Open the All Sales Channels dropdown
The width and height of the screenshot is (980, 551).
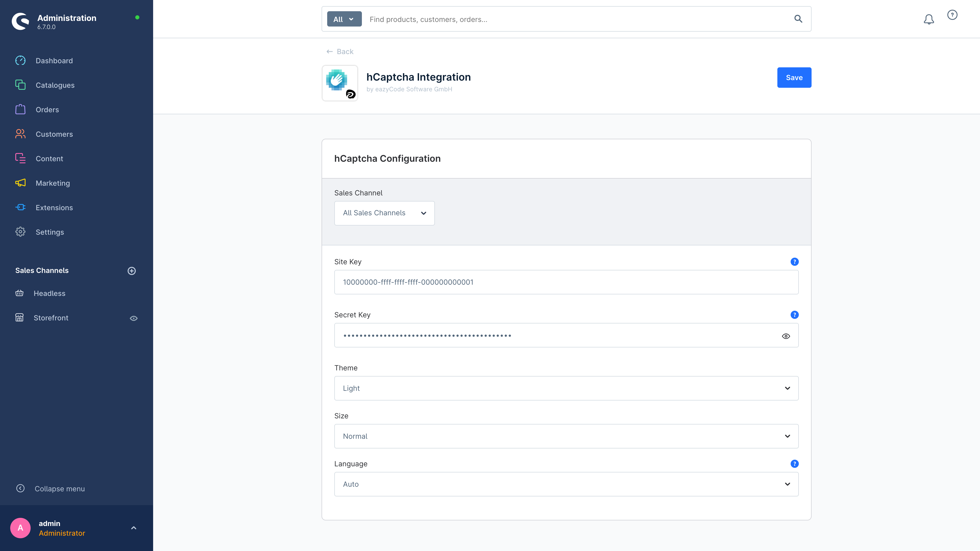(384, 213)
